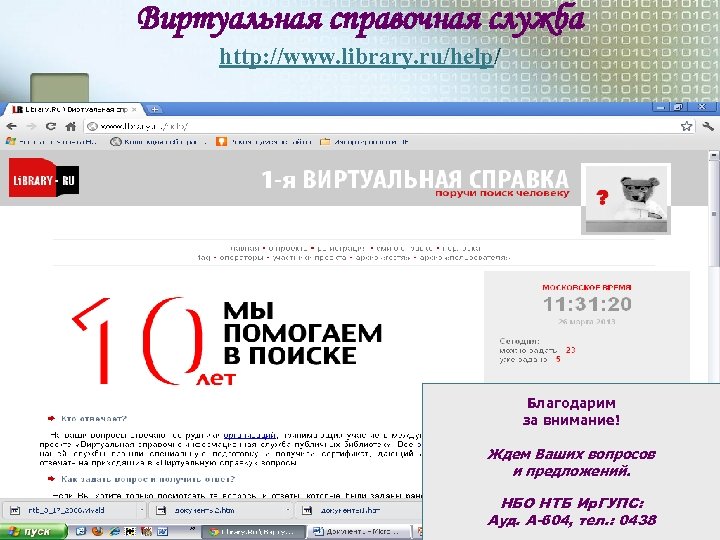Viewport: 720px width, 540px height.
Task: Launch Firefox from the quick launch
Action: [x=97, y=532]
